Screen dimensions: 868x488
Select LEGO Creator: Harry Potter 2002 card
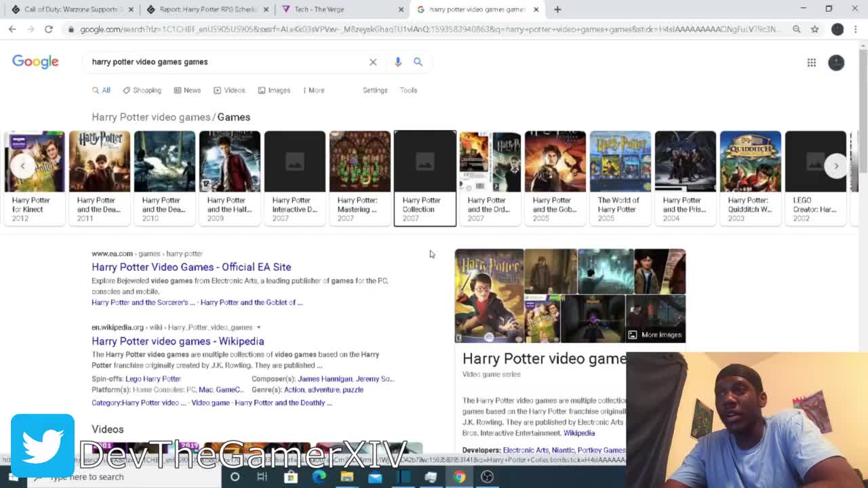[815, 178]
